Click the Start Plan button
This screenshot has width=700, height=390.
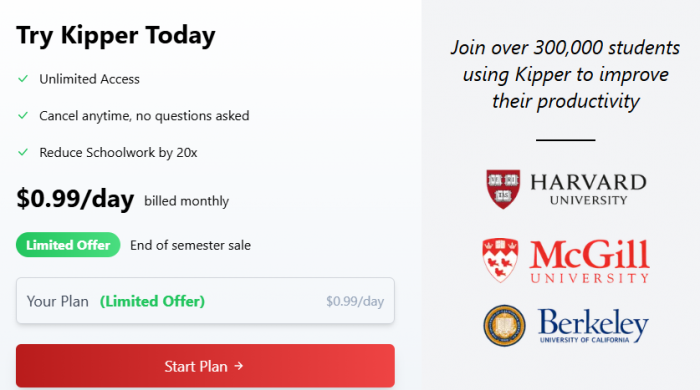point(205,365)
